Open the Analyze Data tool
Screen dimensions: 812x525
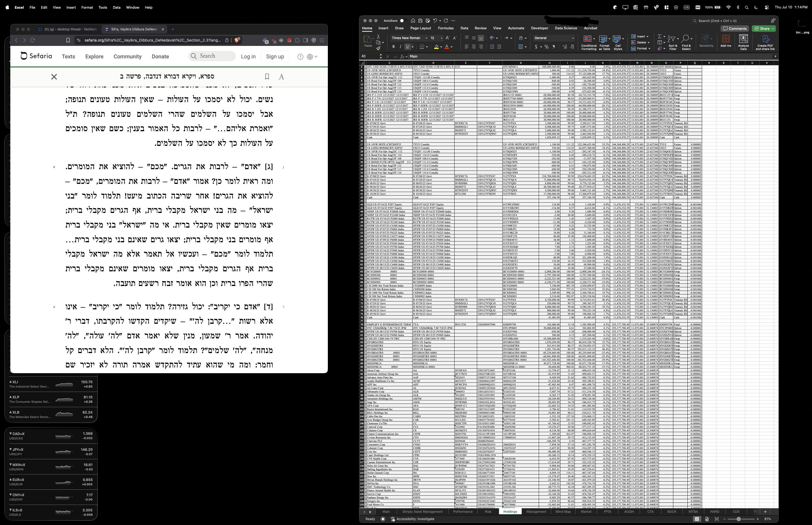(x=743, y=42)
